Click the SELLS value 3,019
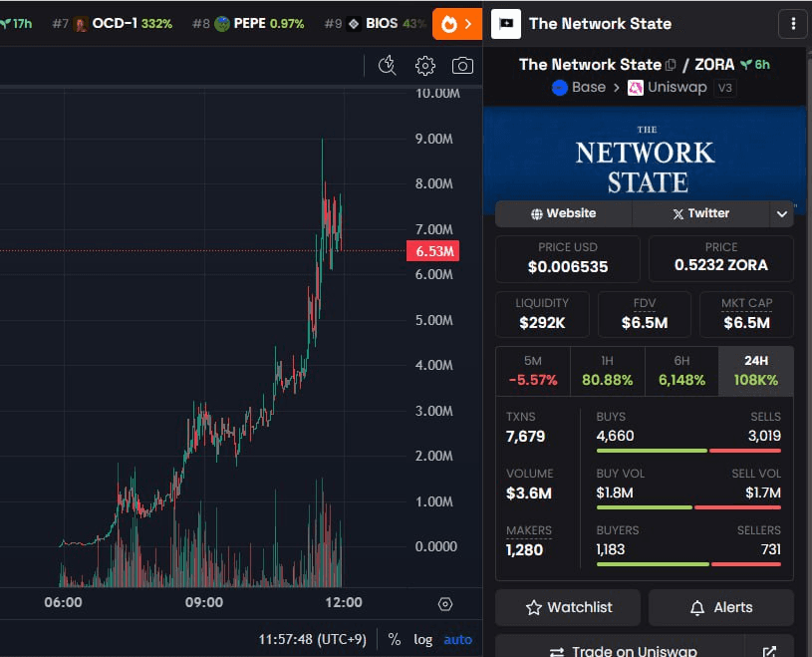This screenshot has width=812, height=657. coord(764,436)
